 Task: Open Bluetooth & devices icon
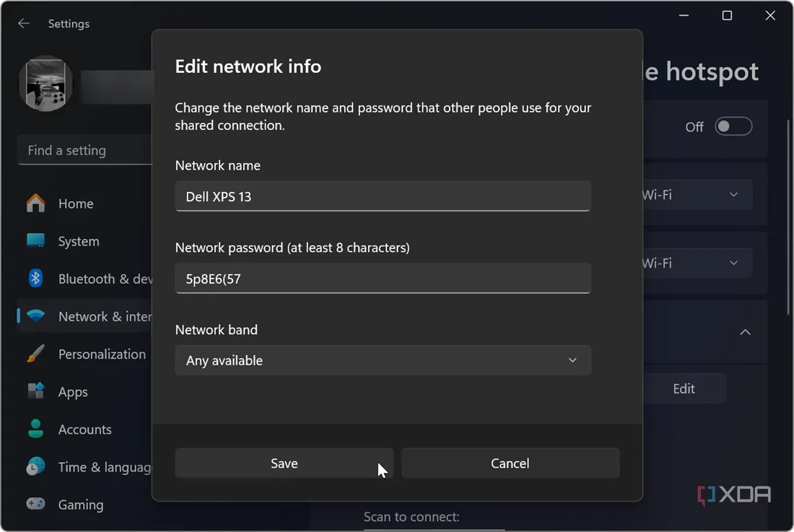coord(35,279)
